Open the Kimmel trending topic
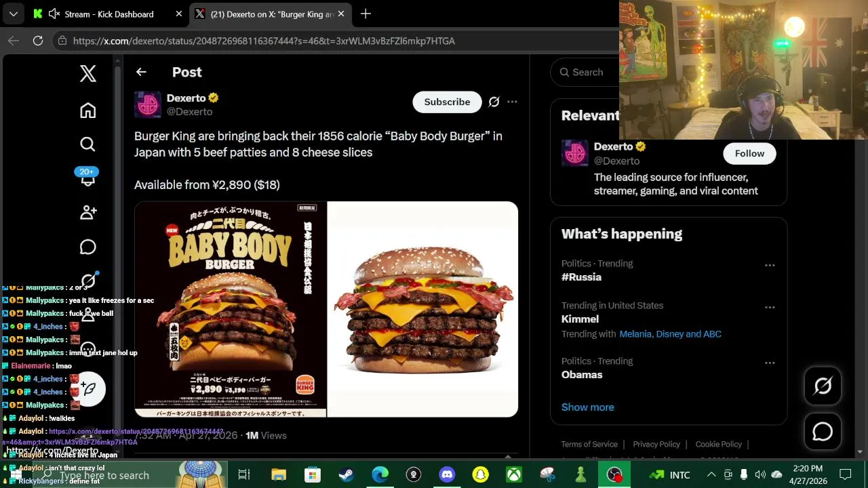The width and height of the screenshot is (868, 488). [x=580, y=319]
